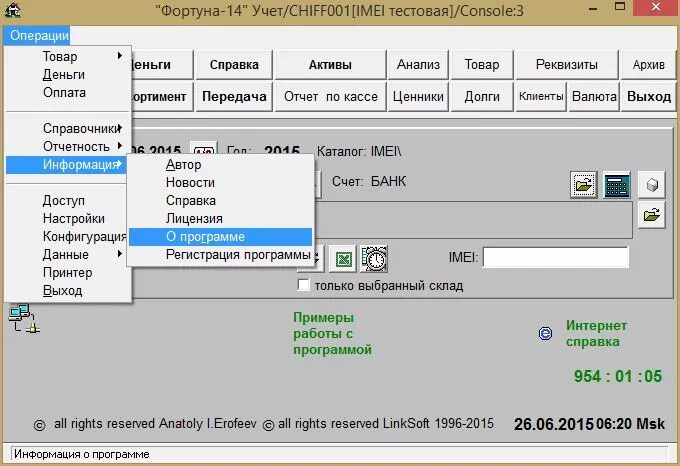Open the Валюта button

[594, 96]
